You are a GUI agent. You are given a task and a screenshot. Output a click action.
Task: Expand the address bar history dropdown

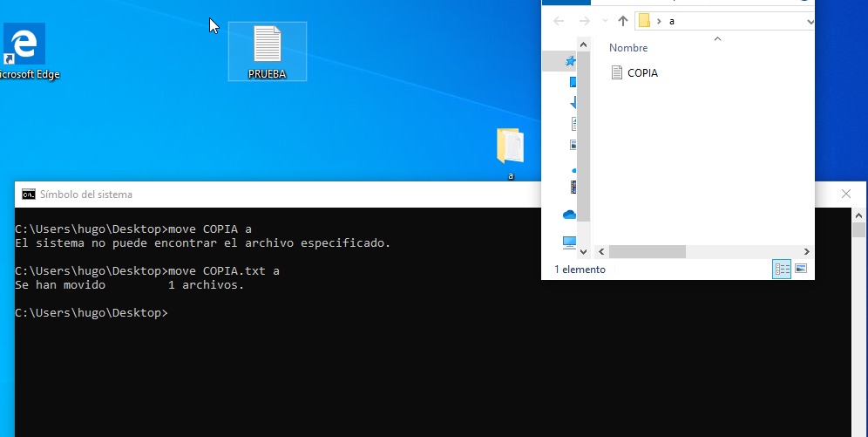coord(810,21)
